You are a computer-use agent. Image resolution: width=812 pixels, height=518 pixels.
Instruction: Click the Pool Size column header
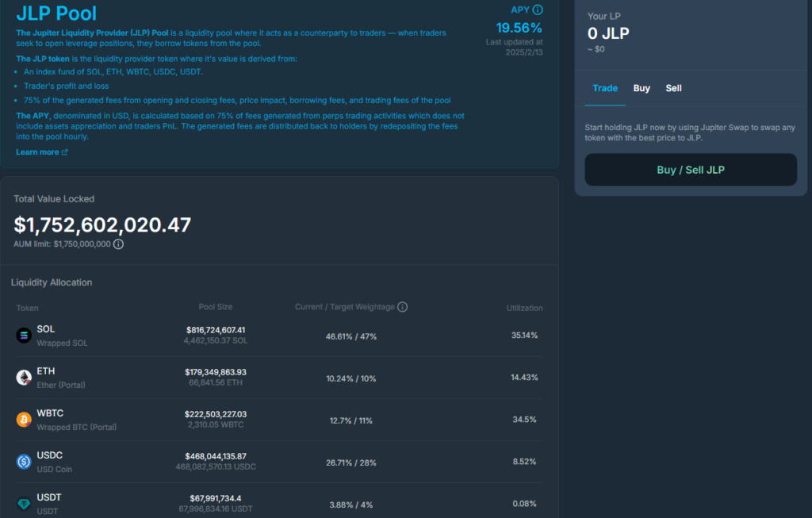[x=216, y=307]
